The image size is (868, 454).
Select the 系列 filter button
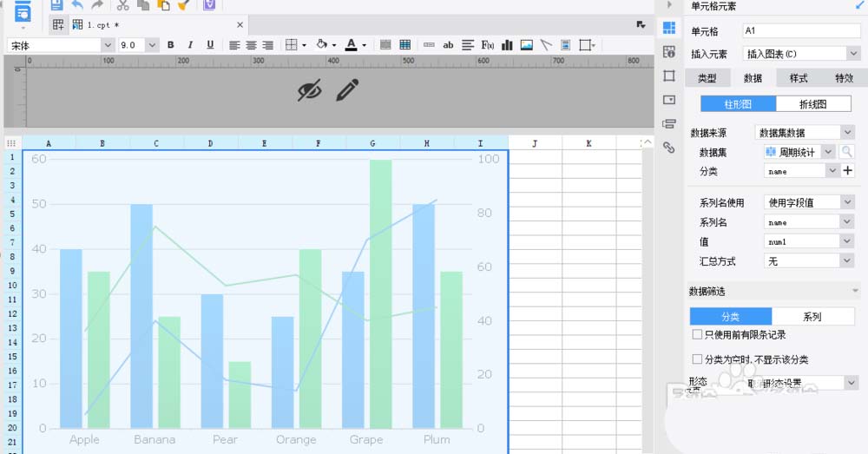pyautogui.click(x=812, y=317)
